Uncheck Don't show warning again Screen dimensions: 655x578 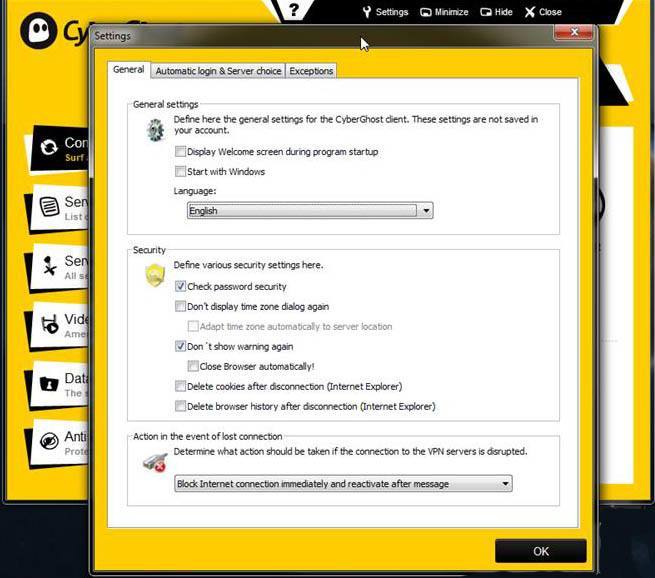pos(180,347)
